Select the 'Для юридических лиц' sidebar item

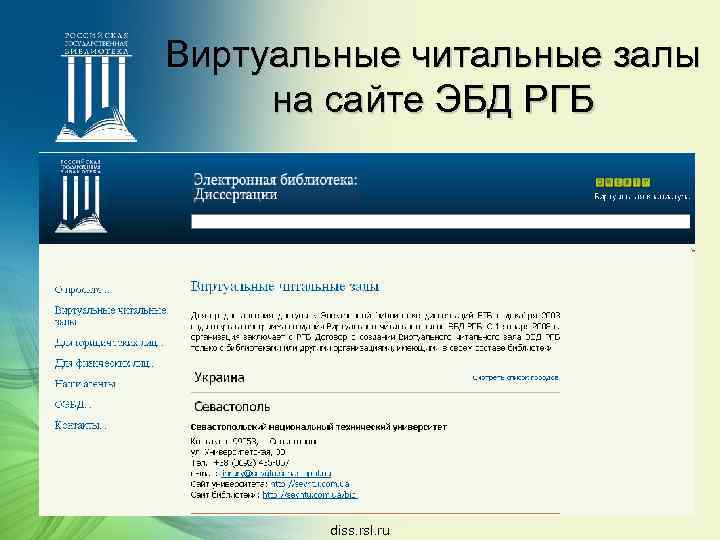coord(108,343)
